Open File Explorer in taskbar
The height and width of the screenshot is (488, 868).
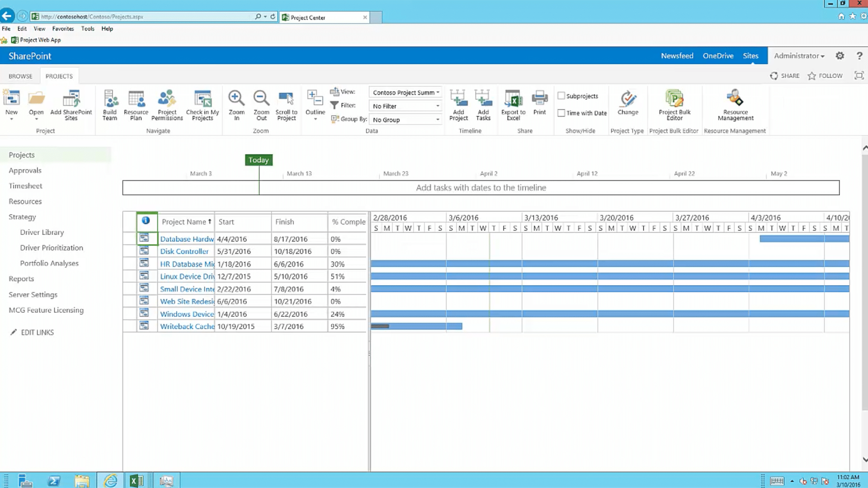click(82, 481)
